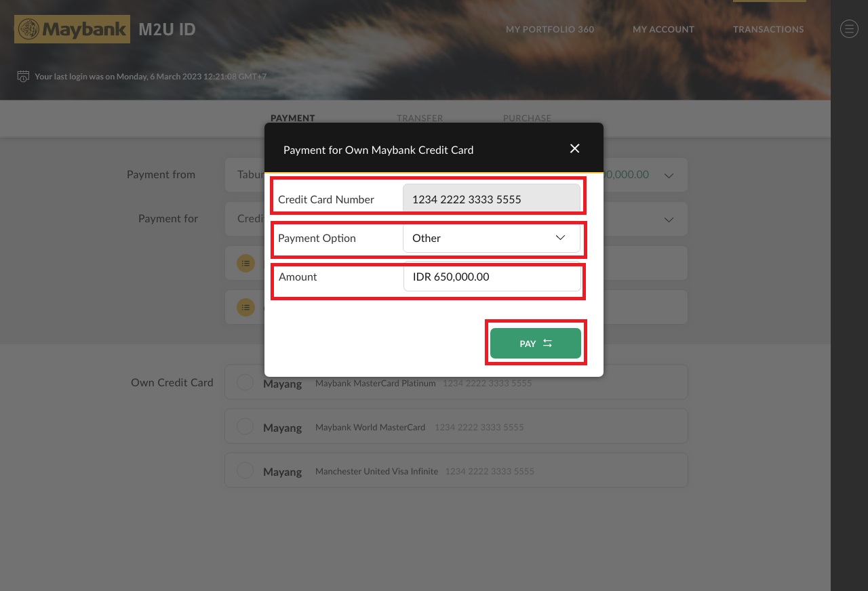868x591 pixels.
Task: Click the Credit Card Number field
Action: point(491,199)
